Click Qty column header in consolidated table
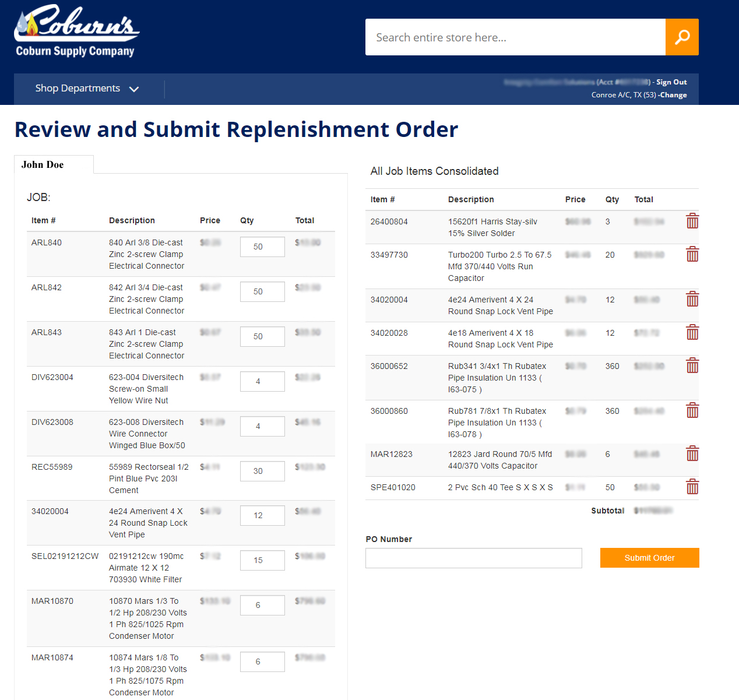Screen dimensions: 739x700 point(612,199)
